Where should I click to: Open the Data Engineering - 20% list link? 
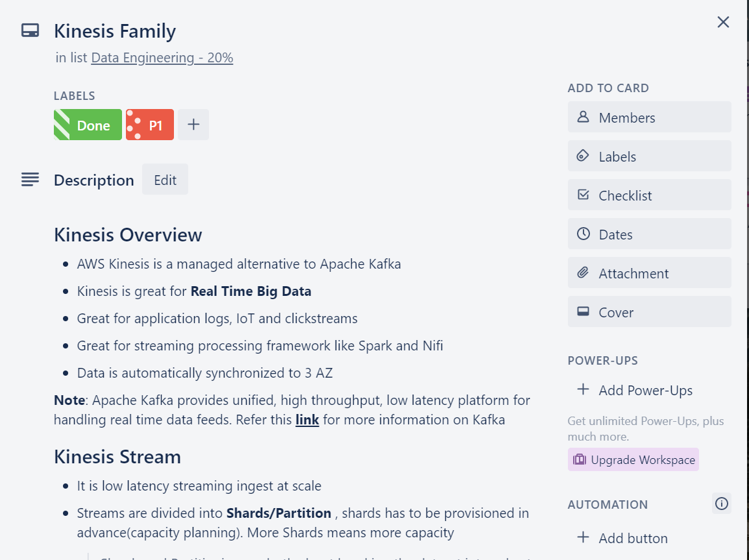(162, 58)
